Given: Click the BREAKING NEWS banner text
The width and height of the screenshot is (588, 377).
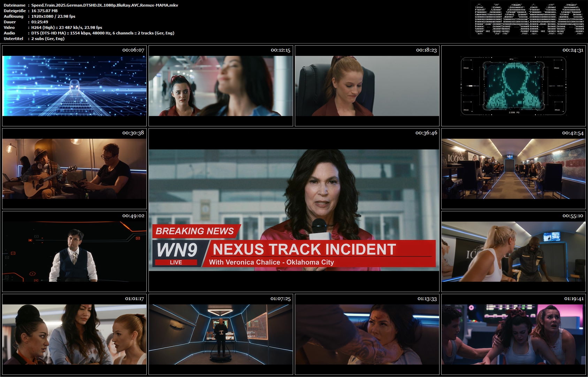Looking at the screenshot, I should (195, 231).
